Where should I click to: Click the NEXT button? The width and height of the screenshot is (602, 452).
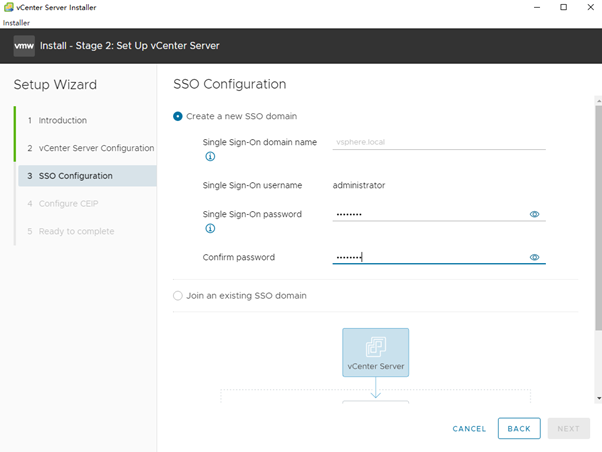click(x=569, y=429)
